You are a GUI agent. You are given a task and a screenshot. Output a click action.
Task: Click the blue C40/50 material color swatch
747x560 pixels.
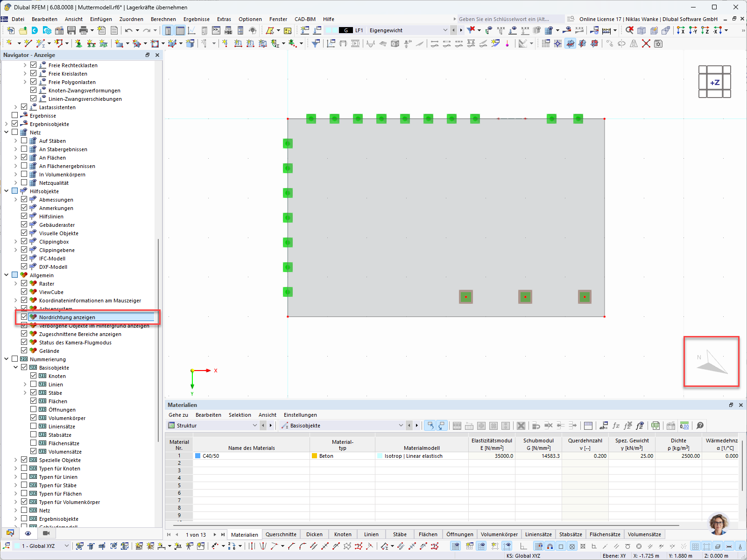198,456
